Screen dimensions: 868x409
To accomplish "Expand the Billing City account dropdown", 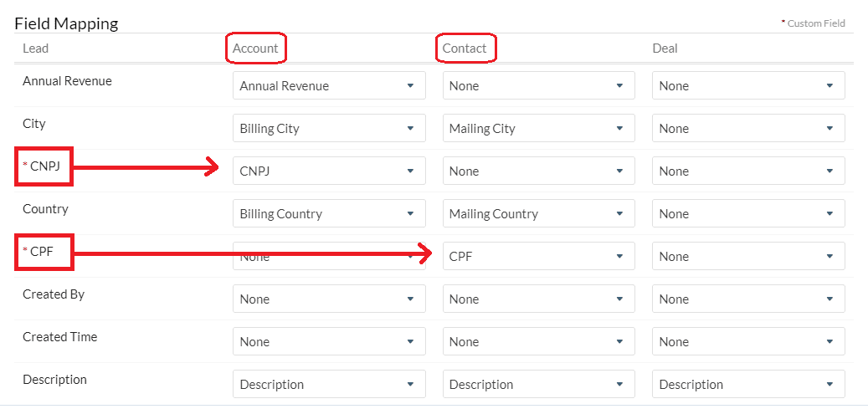I will 328,128.
